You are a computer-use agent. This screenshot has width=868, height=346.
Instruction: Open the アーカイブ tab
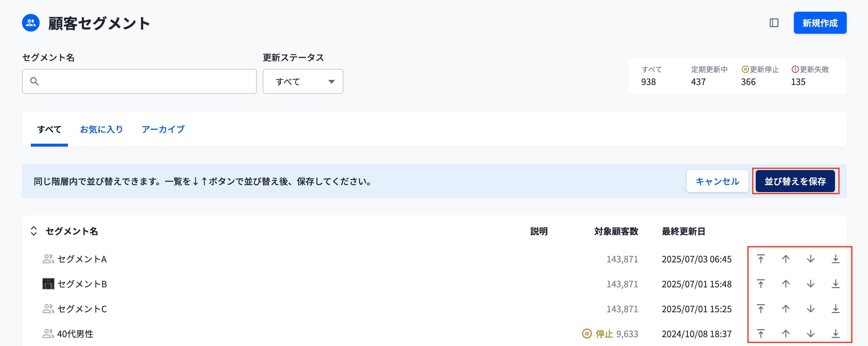click(163, 129)
